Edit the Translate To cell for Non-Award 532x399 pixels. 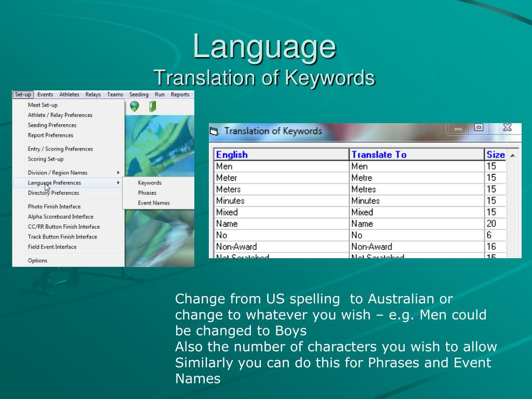(x=417, y=247)
